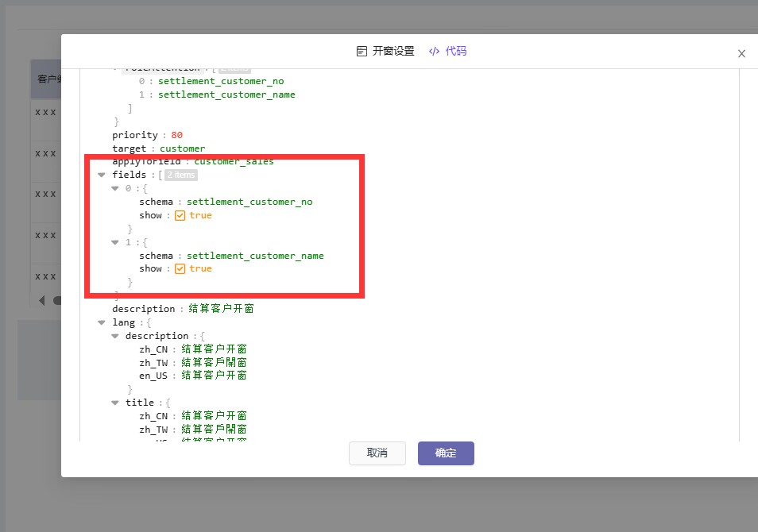Click the zh_CN value under lang title

(x=215, y=416)
